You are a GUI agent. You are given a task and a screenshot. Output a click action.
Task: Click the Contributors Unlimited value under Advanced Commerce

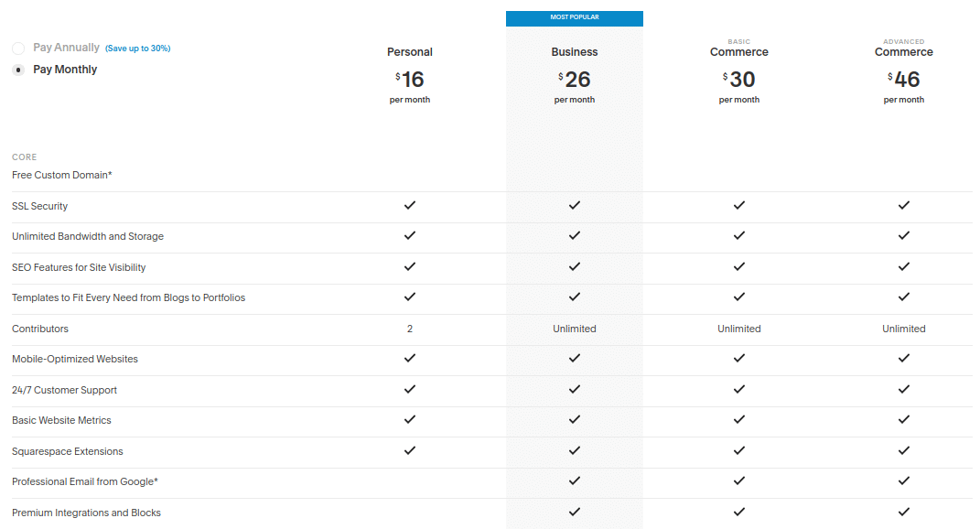click(x=904, y=329)
